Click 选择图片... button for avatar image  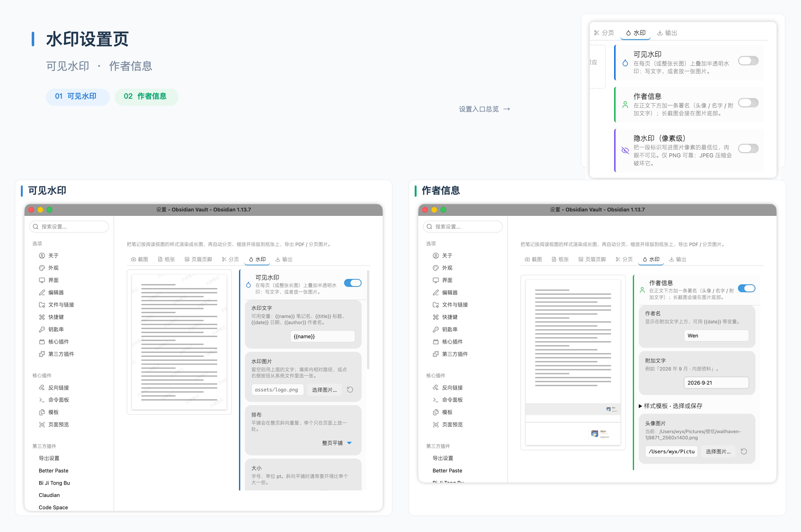point(718,452)
